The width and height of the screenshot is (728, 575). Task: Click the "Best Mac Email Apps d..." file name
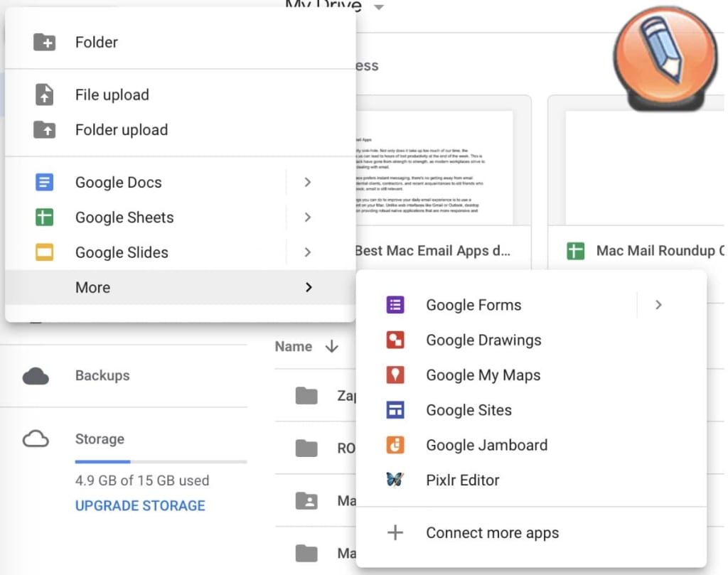(x=433, y=251)
